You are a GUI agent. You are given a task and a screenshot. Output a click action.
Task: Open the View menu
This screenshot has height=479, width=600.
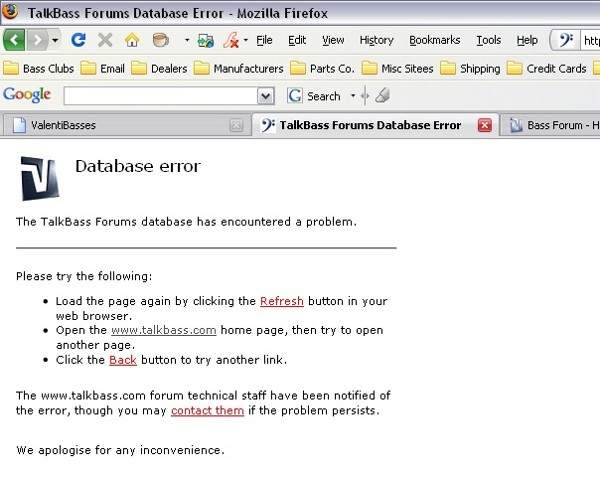tap(333, 40)
